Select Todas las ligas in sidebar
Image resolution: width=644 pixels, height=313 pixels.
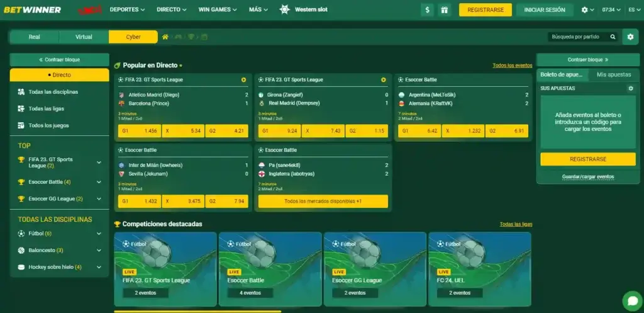click(46, 108)
